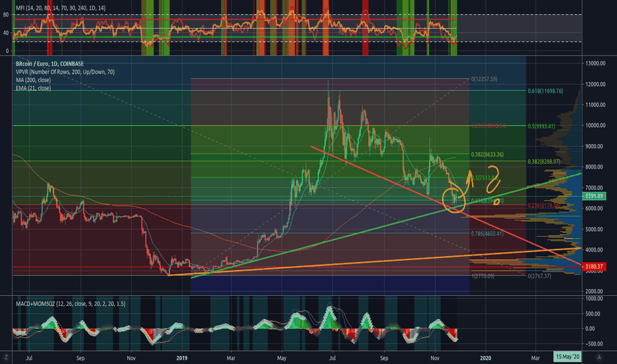
Task: Click the 13000.00 price axis value
Action: pyautogui.click(x=595, y=64)
